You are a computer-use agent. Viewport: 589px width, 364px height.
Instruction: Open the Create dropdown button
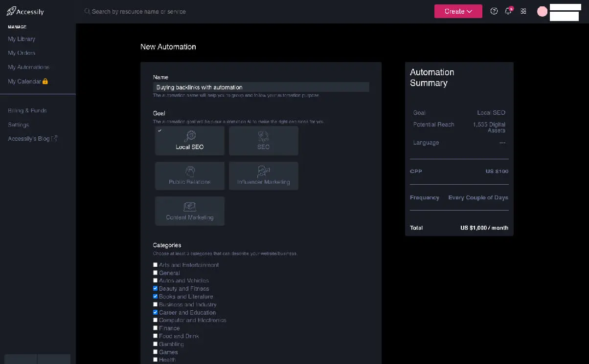click(x=458, y=11)
